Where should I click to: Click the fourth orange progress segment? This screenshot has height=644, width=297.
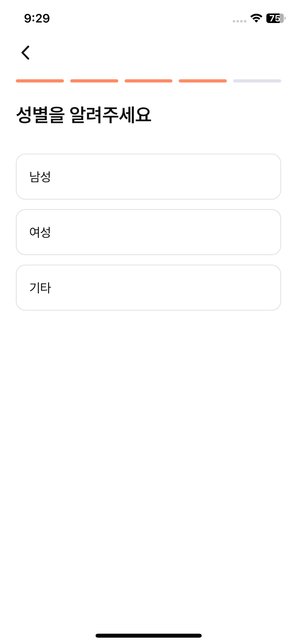coord(203,81)
